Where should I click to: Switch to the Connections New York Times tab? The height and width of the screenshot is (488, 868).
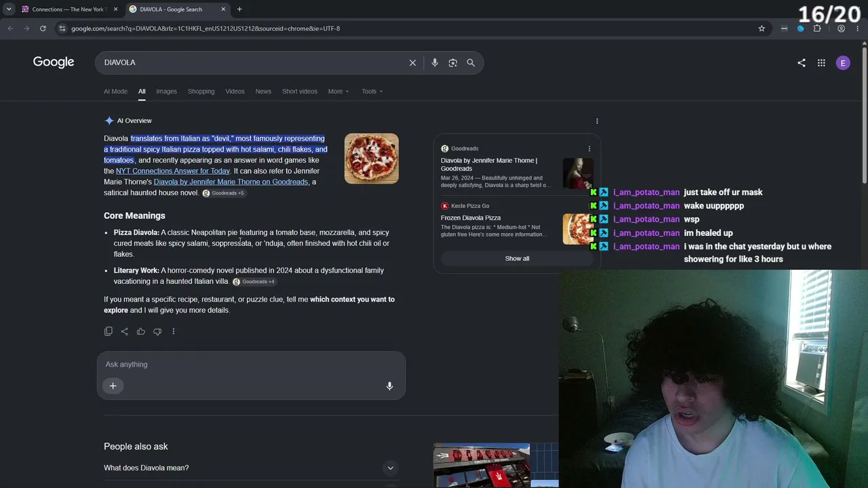click(x=69, y=9)
